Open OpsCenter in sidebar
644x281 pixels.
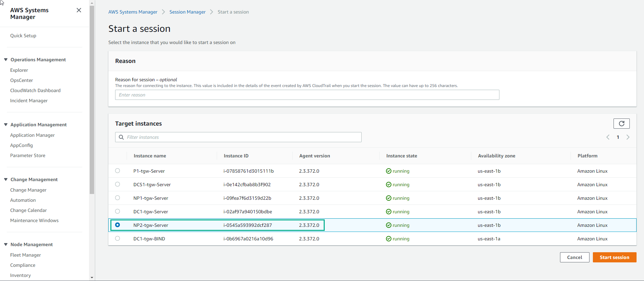[21, 80]
